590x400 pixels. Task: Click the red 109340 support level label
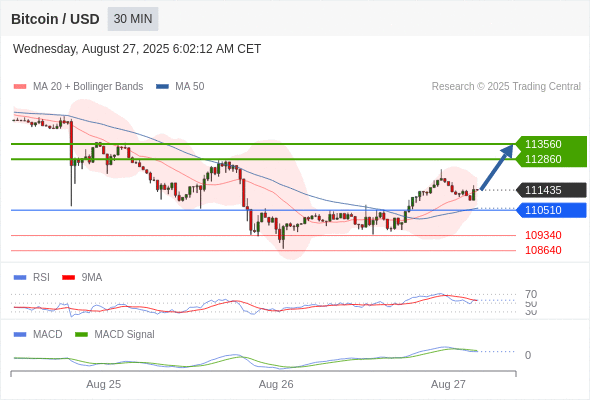pos(543,235)
